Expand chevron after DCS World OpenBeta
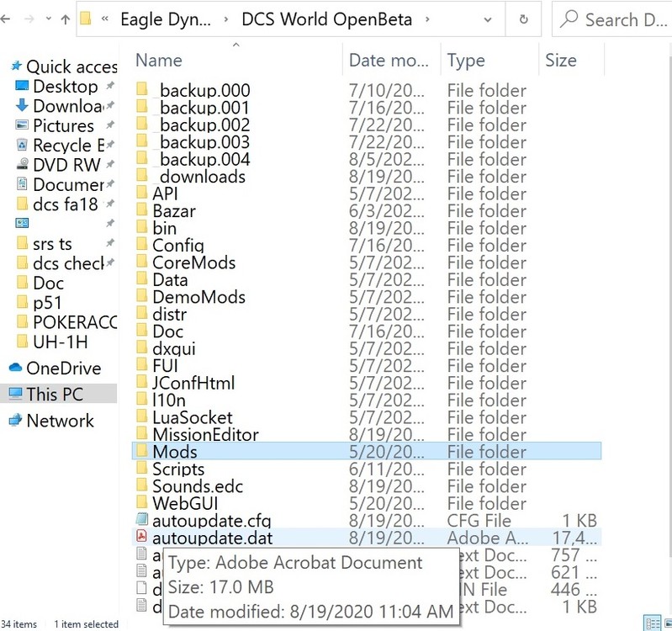Viewport: 672px width, 631px height. (x=427, y=19)
